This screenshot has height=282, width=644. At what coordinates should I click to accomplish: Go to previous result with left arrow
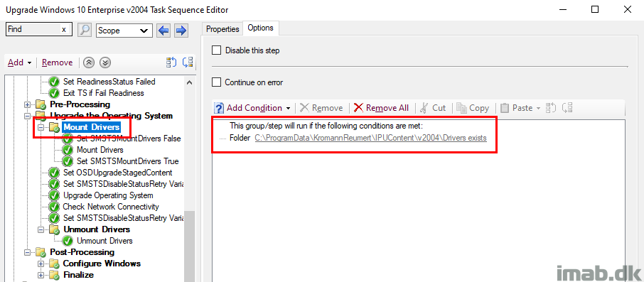point(164,31)
